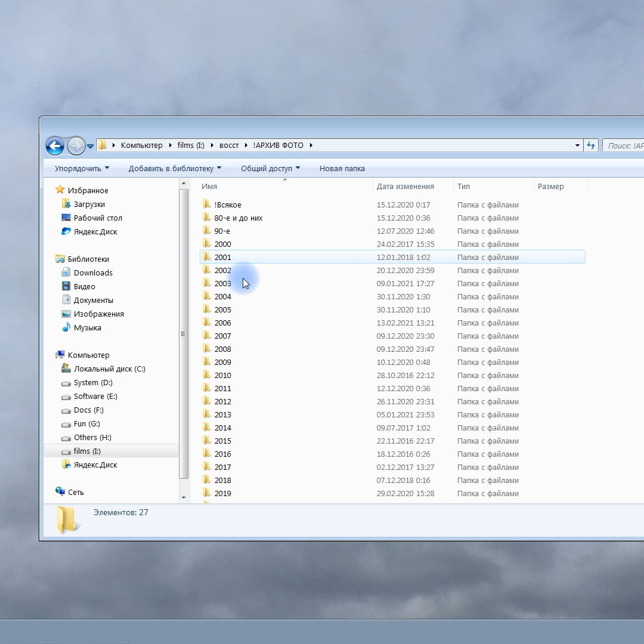Select films (I:) drive in sidebar
644x644 pixels.
[x=111, y=451]
